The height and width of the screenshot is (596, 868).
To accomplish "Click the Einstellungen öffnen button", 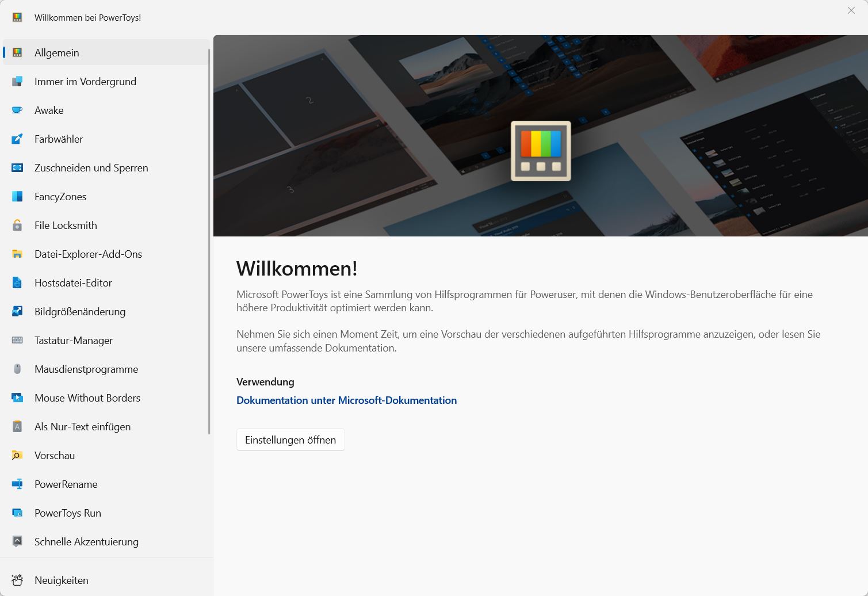I will (x=290, y=440).
